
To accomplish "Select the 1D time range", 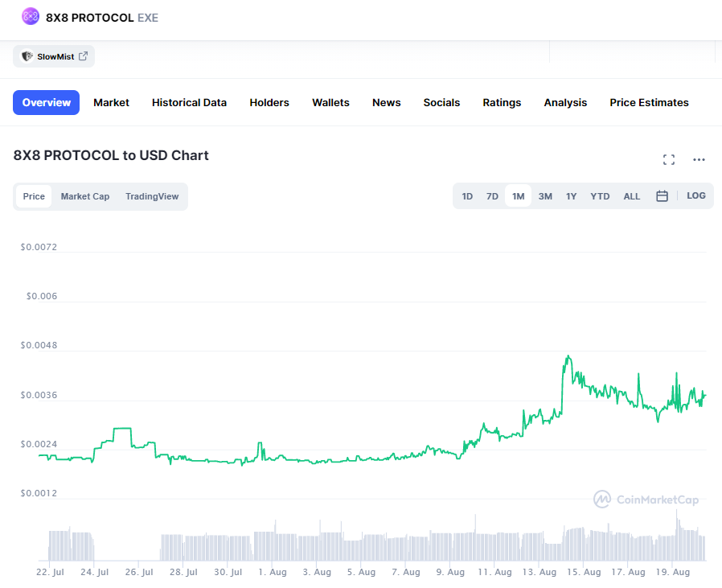I will click(x=467, y=196).
